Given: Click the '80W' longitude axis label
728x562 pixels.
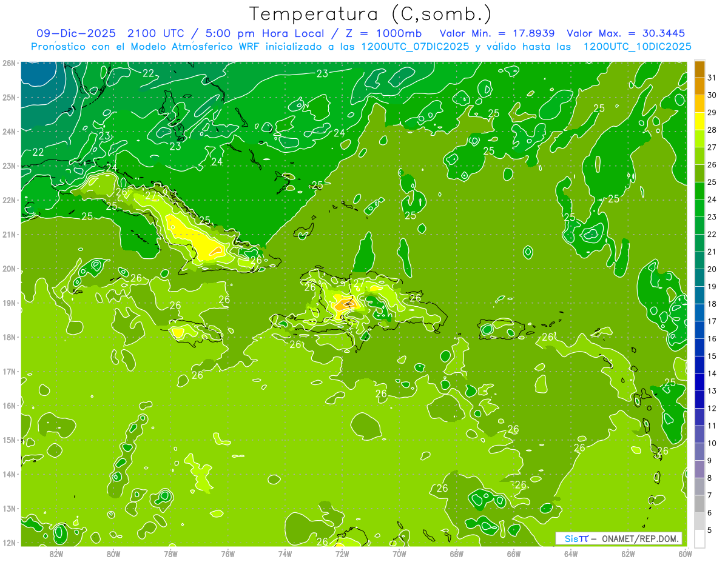Looking at the screenshot, I should pos(113,554).
